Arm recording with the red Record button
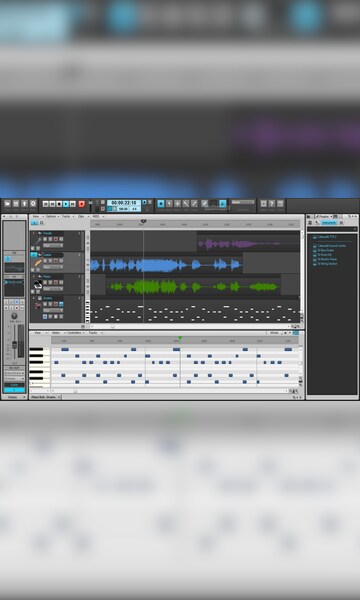 (81, 204)
